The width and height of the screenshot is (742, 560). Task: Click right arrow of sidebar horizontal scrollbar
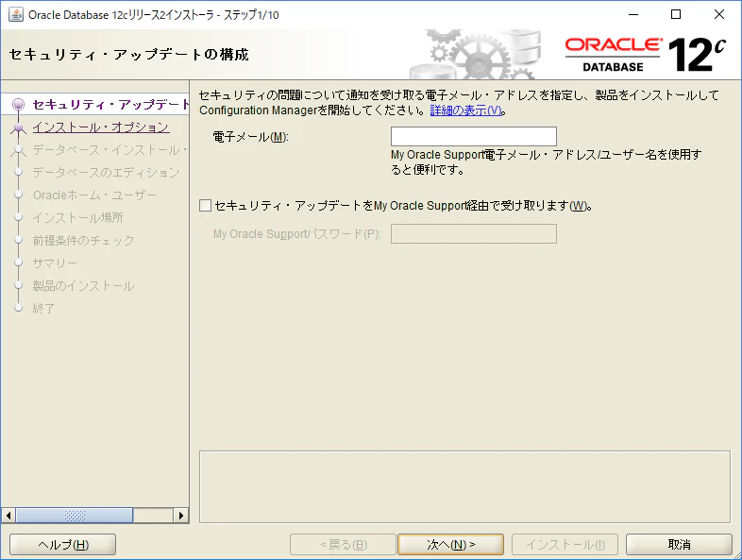pos(180,515)
